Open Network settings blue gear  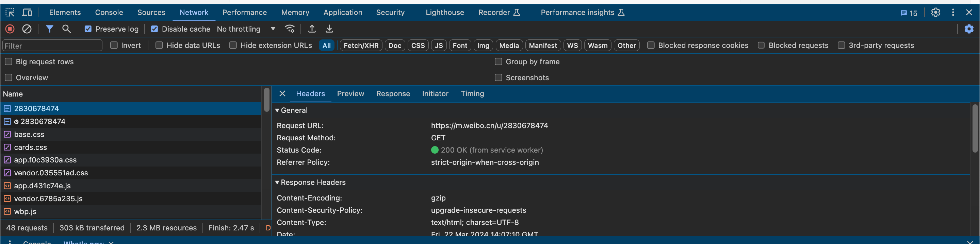(969, 29)
